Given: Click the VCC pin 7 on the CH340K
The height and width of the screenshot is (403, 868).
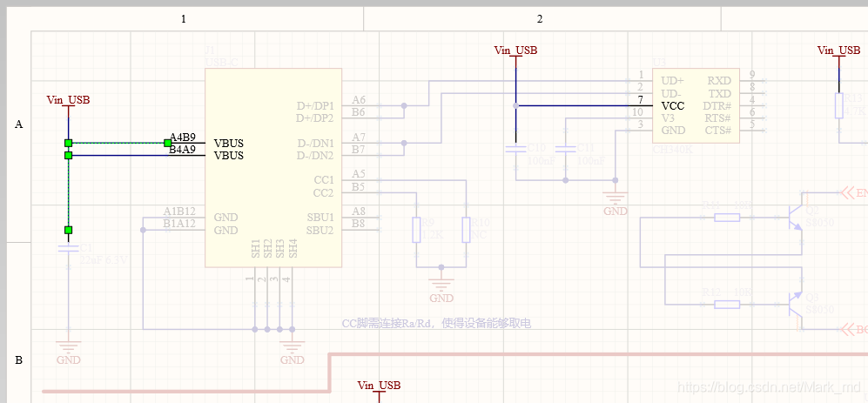Looking at the screenshot, I should pos(673,105).
